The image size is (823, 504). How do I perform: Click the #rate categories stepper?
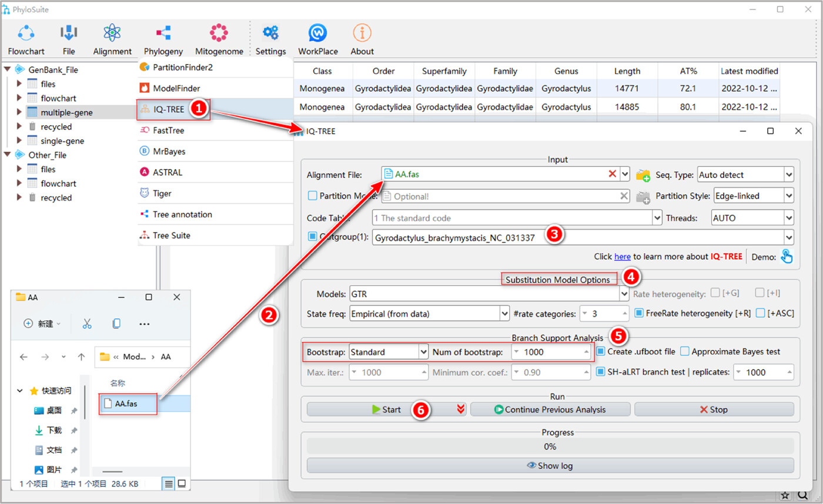pyautogui.click(x=604, y=314)
